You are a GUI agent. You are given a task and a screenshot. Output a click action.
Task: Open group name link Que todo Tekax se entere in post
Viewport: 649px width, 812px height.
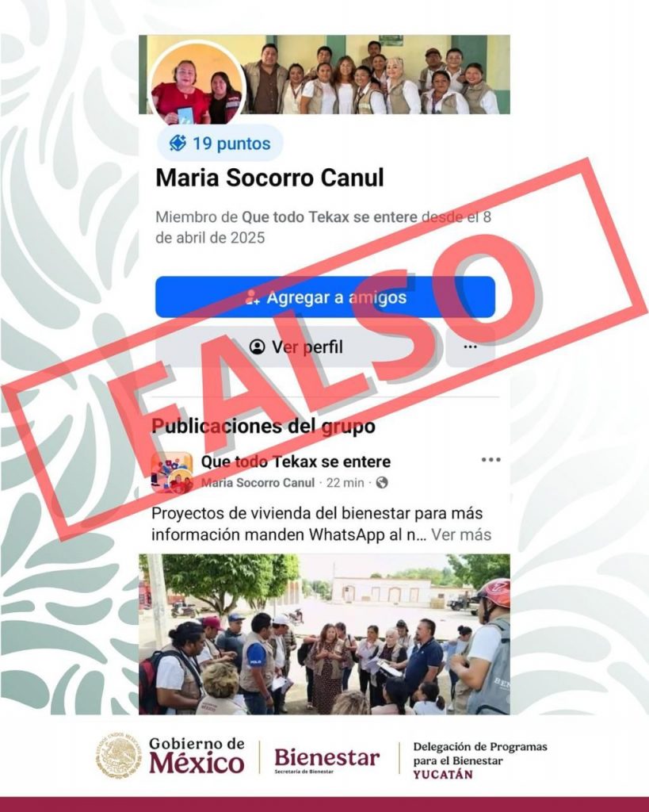pyautogui.click(x=296, y=462)
